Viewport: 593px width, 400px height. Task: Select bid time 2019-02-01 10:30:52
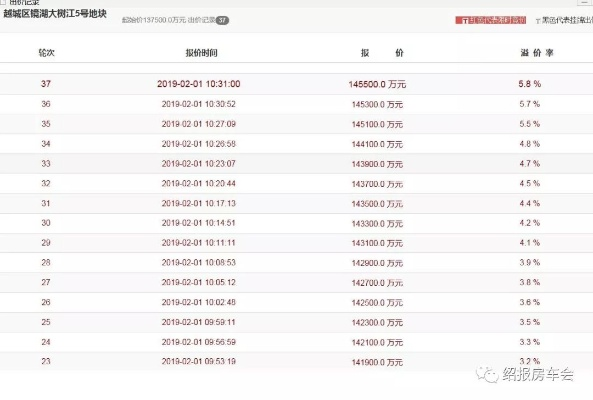point(199,104)
